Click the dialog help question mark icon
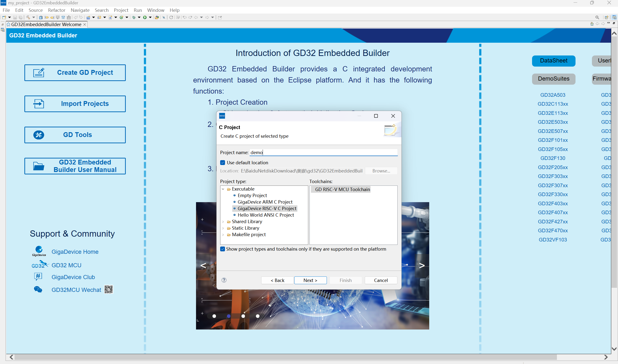 tap(224, 280)
